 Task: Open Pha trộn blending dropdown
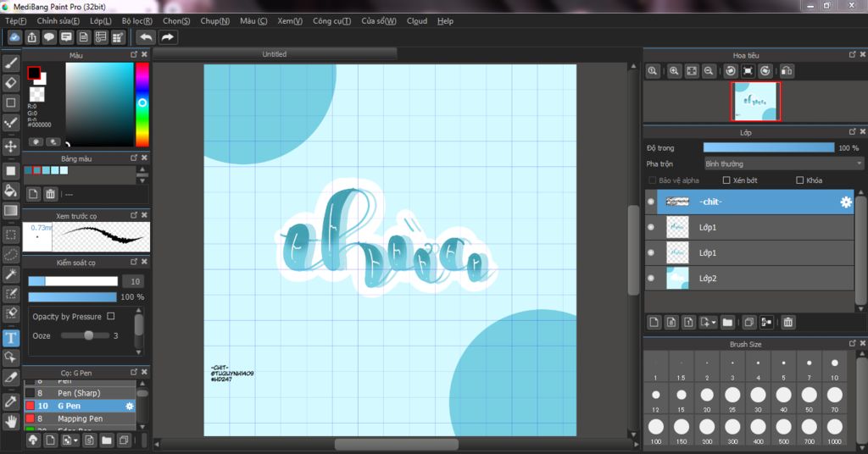(x=782, y=163)
